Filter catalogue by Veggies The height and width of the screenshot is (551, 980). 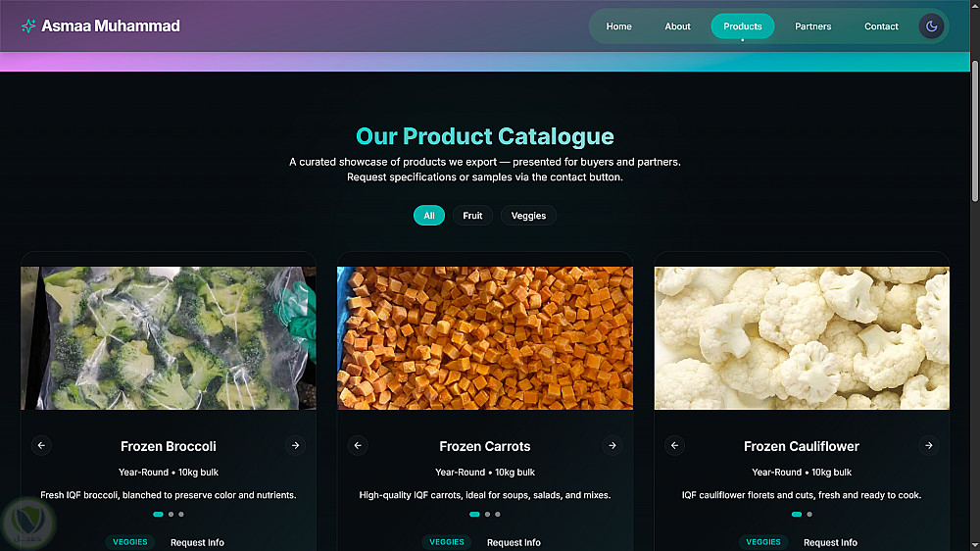(x=528, y=215)
